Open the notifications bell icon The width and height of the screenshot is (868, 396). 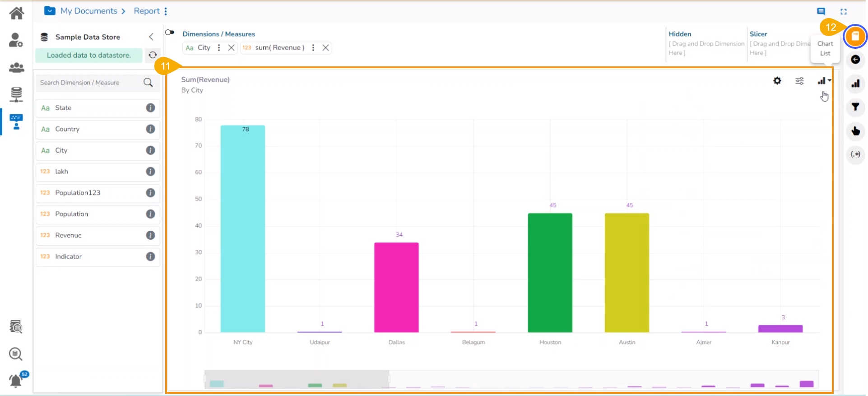tap(16, 381)
